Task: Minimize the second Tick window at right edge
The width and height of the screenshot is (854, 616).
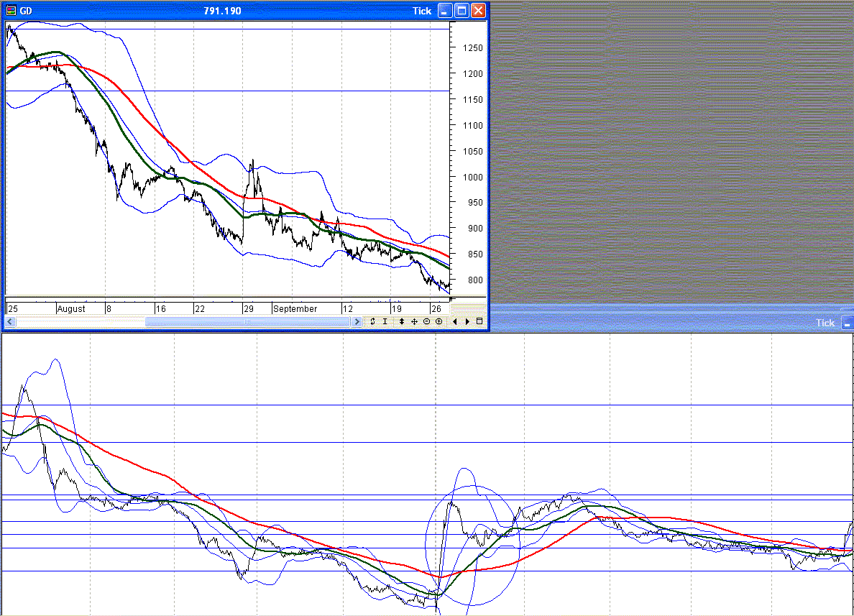Action: [x=848, y=323]
